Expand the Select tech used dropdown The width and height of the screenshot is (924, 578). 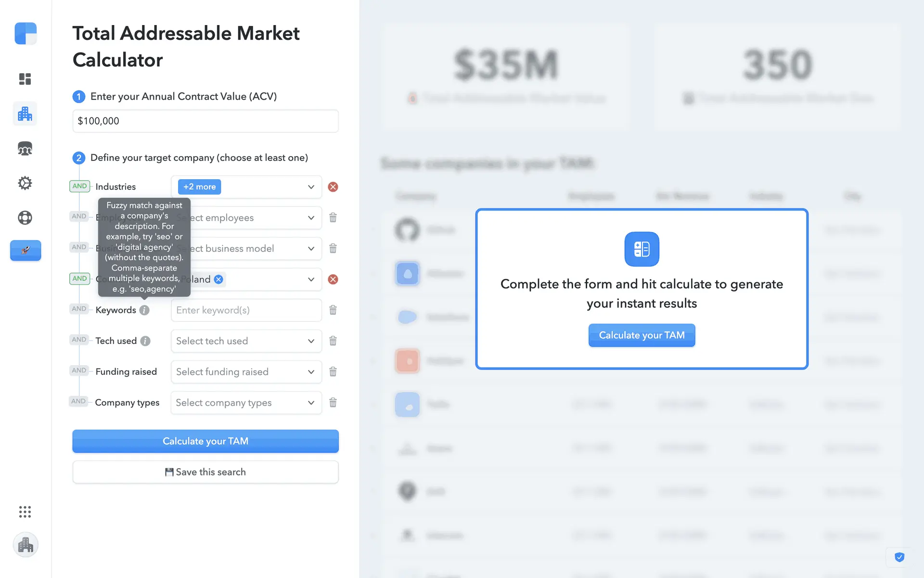246,341
